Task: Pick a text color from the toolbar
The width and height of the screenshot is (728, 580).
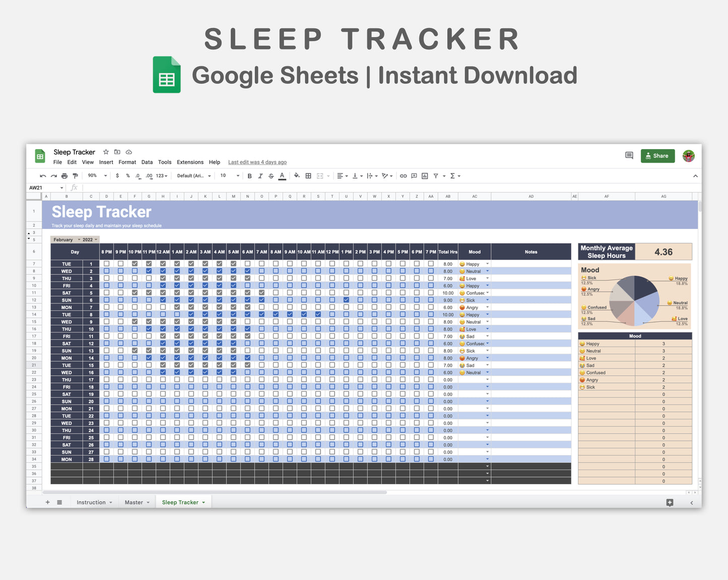Action: 282,176
